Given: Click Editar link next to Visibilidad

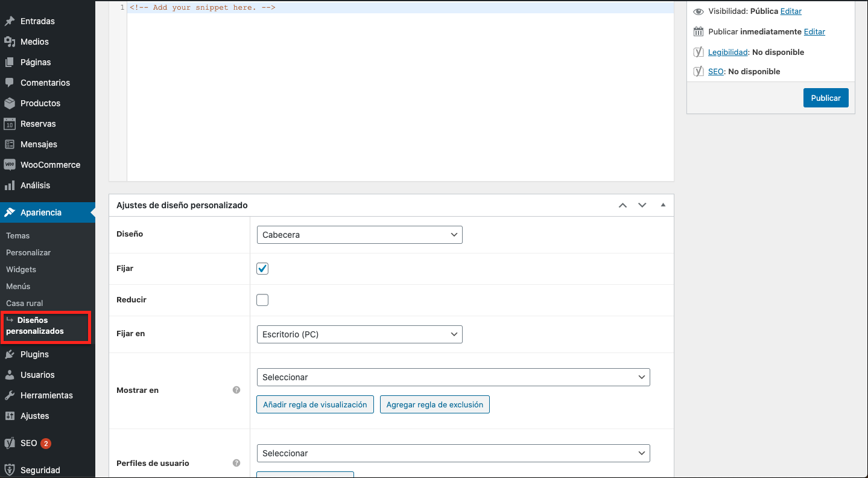Looking at the screenshot, I should tap(791, 11).
